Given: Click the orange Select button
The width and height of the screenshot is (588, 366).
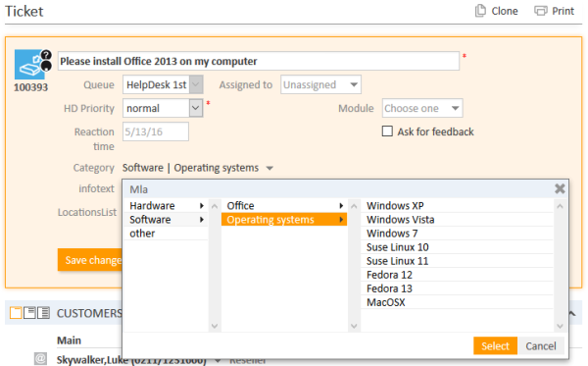Looking at the screenshot, I should (x=495, y=345).
